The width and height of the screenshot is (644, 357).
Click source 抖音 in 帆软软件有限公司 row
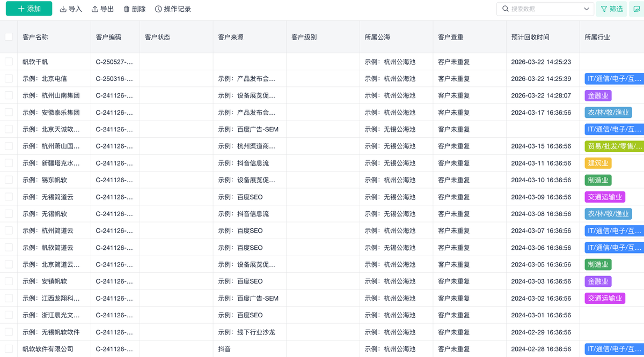(x=224, y=348)
